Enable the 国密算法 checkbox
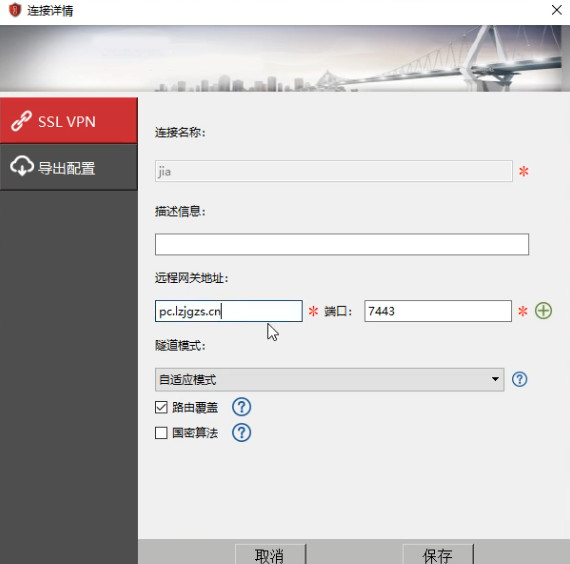The image size is (570, 564). click(x=161, y=433)
